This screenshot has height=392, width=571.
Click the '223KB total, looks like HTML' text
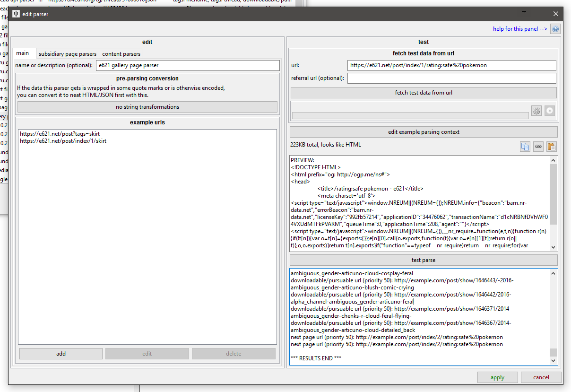pyautogui.click(x=326, y=145)
